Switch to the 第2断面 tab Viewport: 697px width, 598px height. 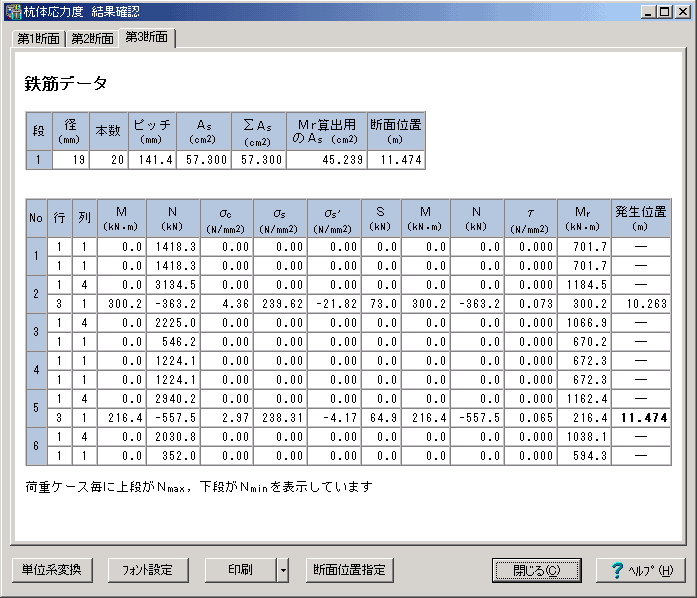coord(92,39)
